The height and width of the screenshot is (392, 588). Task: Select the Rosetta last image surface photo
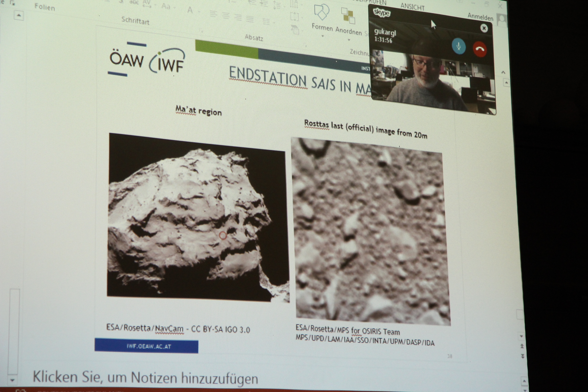(371, 232)
